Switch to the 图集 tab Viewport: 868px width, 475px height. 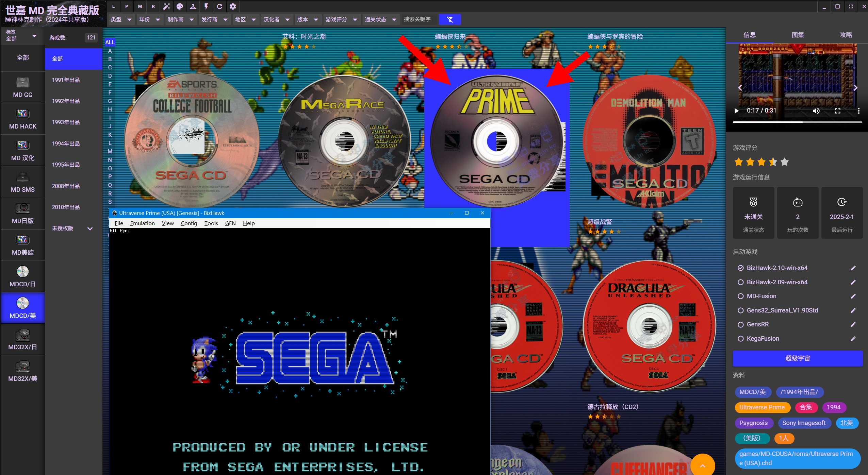pyautogui.click(x=798, y=35)
